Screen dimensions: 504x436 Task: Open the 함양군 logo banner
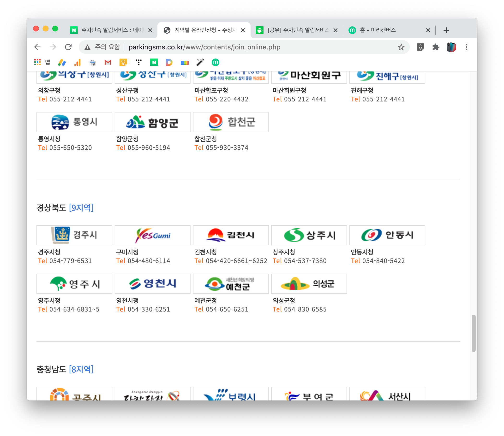click(x=152, y=122)
